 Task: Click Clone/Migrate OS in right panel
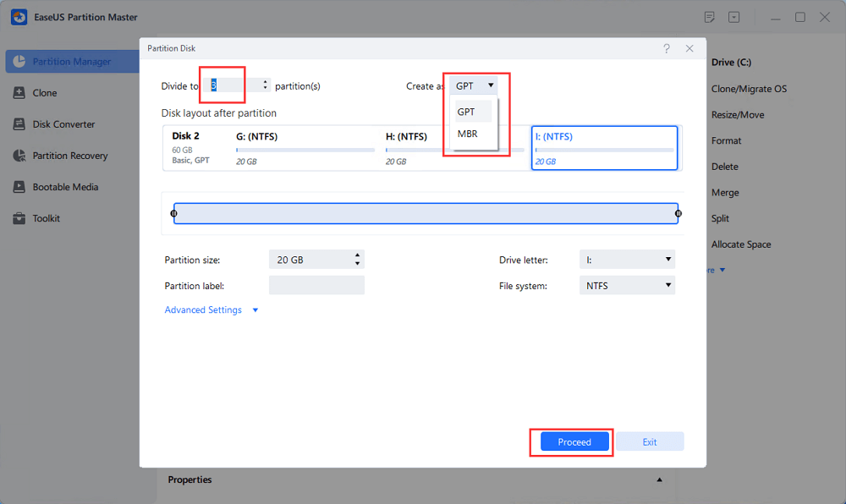point(749,89)
